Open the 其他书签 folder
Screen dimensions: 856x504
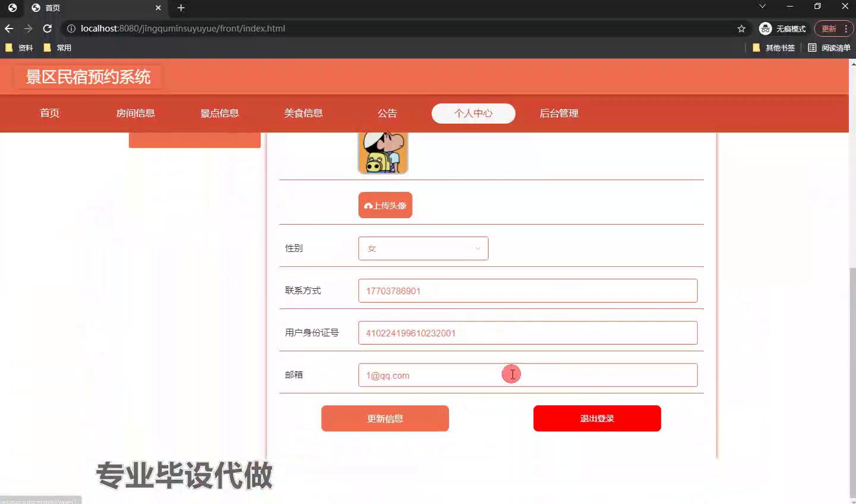[x=773, y=48]
